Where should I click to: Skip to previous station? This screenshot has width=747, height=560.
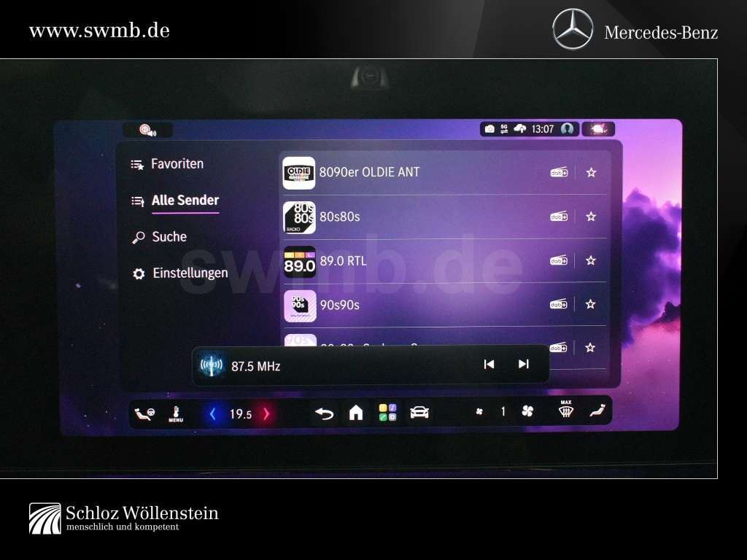(489, 365)
